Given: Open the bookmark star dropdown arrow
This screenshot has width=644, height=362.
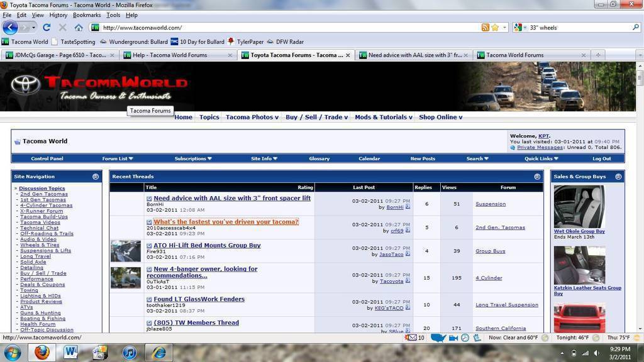Looking at the screenshot, I should (x=504, y=28).
